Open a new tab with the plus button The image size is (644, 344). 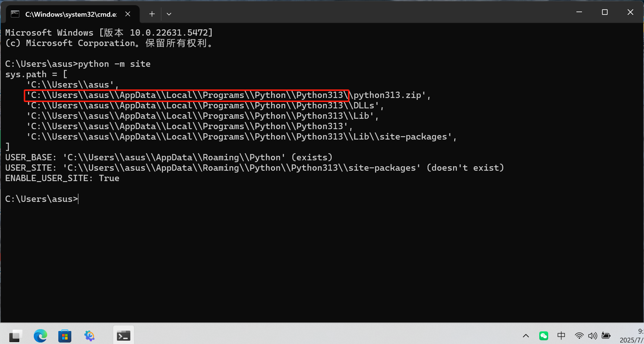click(x=152, y=14)
